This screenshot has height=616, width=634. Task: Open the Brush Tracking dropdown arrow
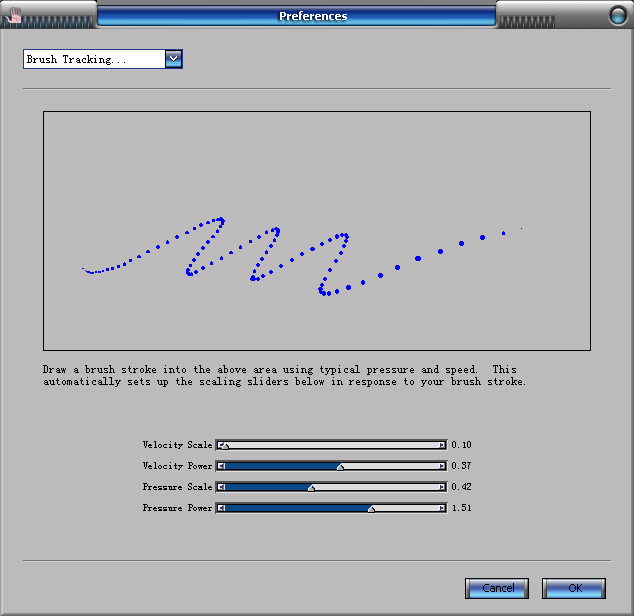[x=173, y=59]
